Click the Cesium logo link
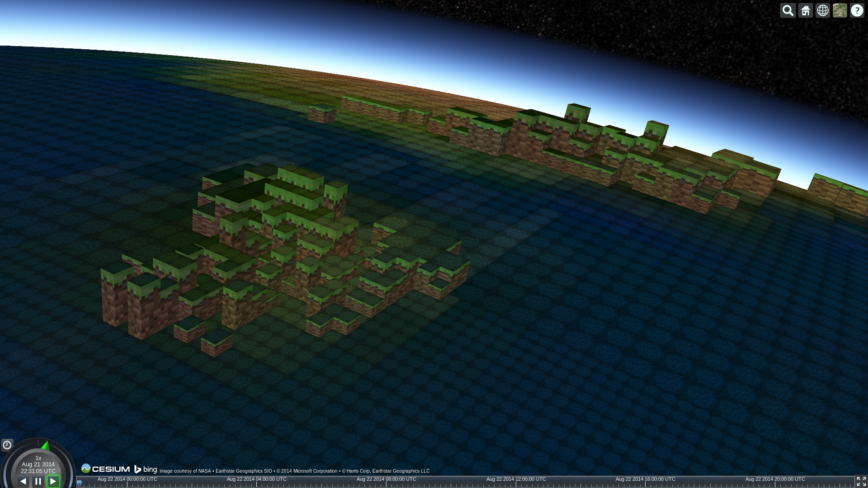The width and height of the screenshot is (868, 488). tap(106, 469)
